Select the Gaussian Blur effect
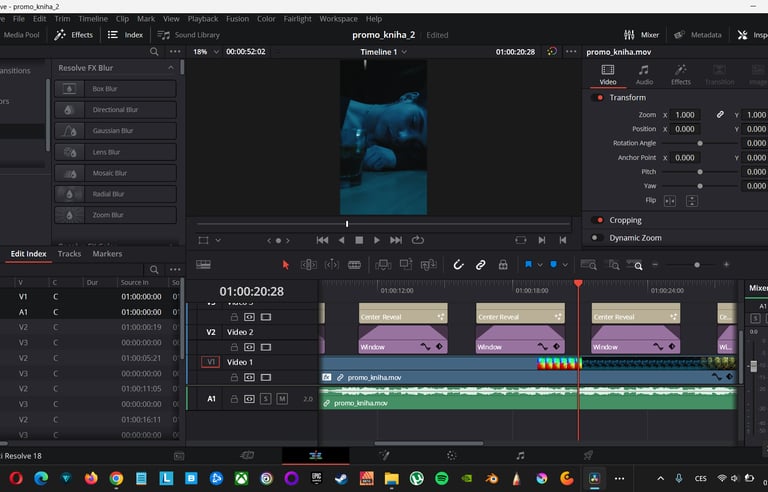The width and height of the screenshot is (768, 492). [x=113, y=131]
